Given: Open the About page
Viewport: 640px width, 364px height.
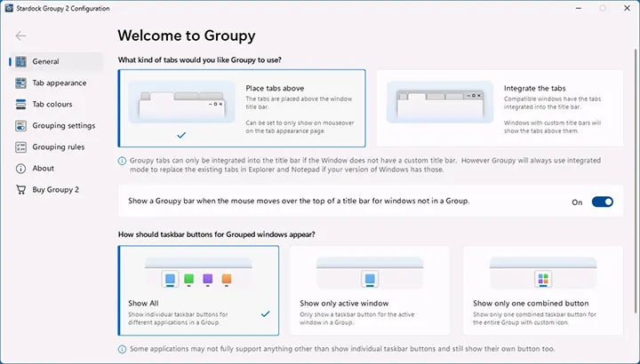Looking at the screenshot, I should pyautogui.click(x=56, y=169).
